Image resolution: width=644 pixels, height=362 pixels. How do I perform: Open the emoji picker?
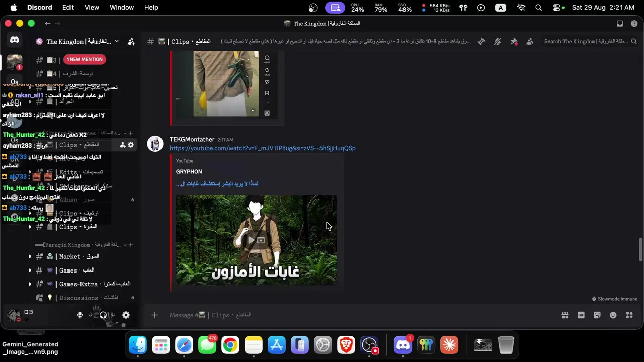coord(613,315)
